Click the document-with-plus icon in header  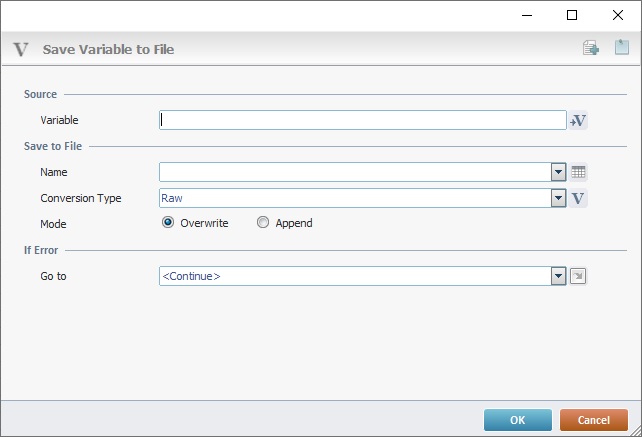(x=591, y=48)
